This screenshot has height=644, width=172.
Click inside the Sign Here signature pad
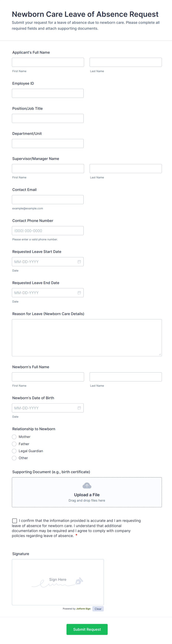point(58,582)
